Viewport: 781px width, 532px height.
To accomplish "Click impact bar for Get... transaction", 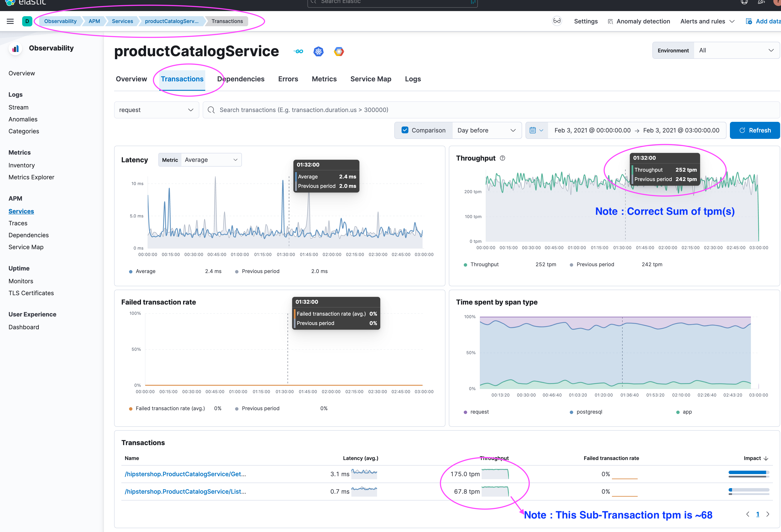I will 749,474.
